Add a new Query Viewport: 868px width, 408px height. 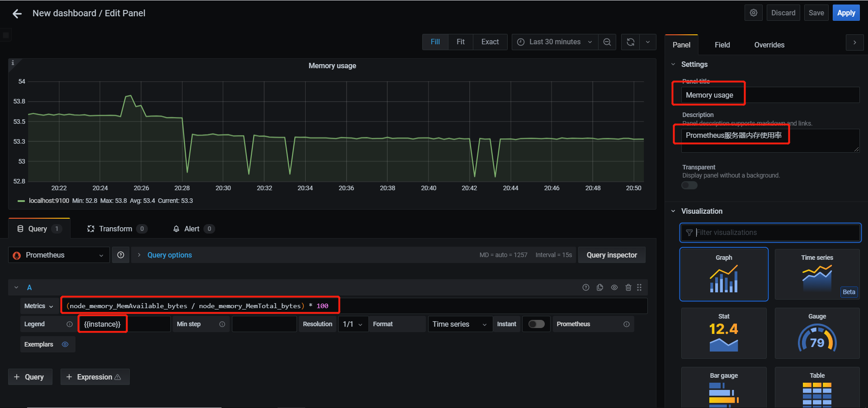pos(30,377)
